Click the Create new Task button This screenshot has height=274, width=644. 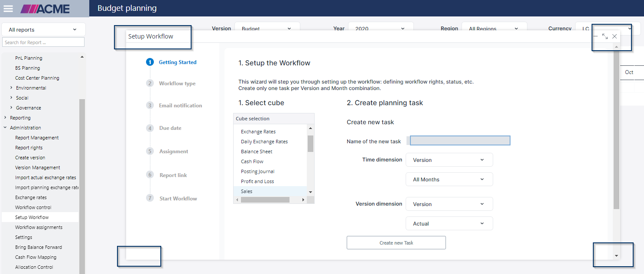coord(396,243)
